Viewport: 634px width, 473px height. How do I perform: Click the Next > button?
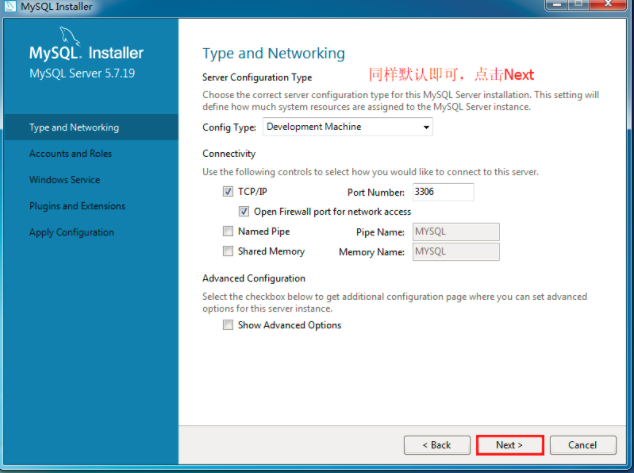pos(510,445)
